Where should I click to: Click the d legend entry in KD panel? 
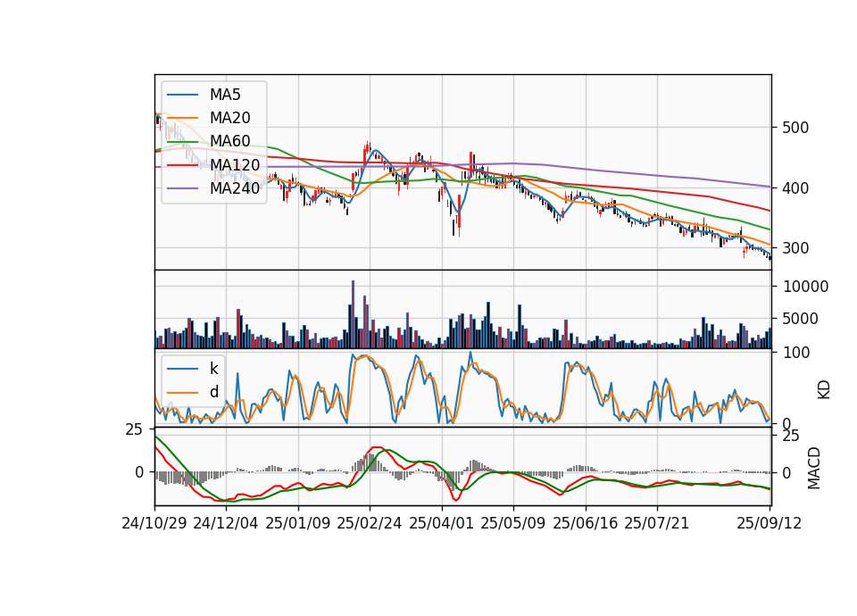(213, 391)
